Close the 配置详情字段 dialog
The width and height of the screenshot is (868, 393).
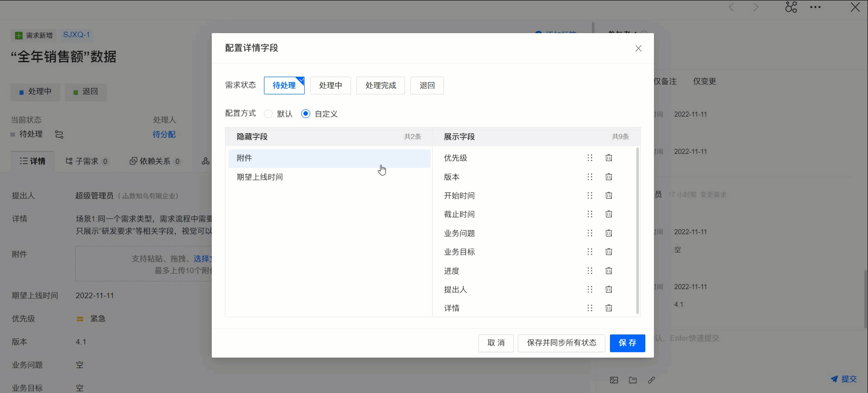[638, 49]
